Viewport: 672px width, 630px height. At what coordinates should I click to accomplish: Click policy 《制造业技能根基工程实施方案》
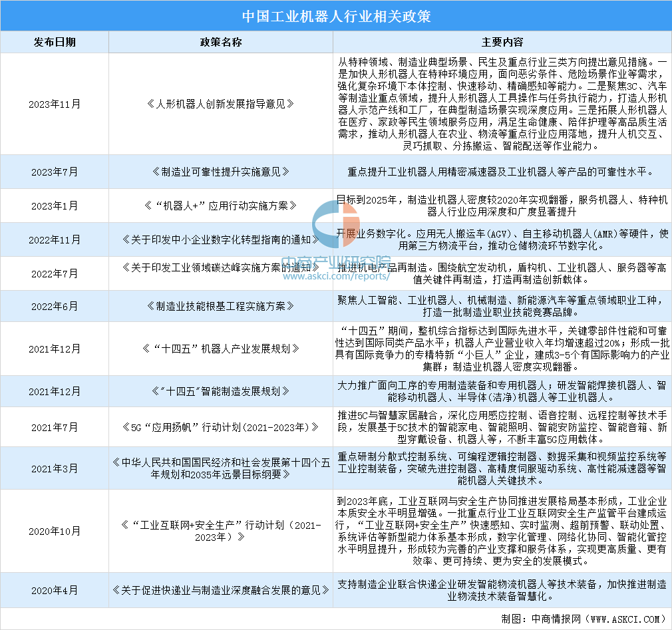220,306
